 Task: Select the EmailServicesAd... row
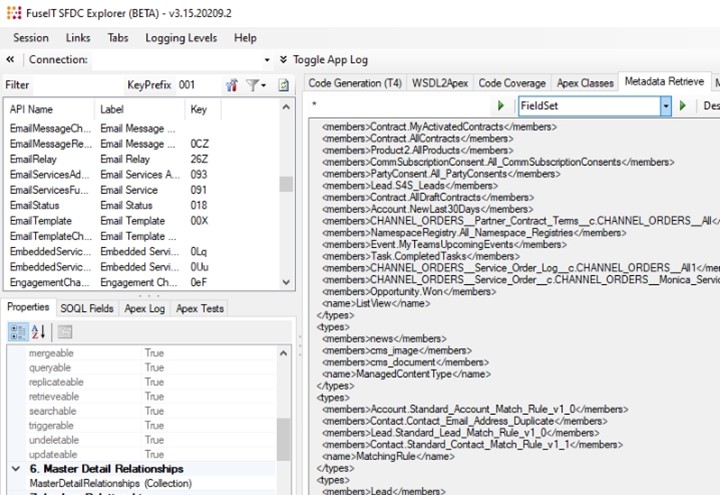(x=141, y=174)
